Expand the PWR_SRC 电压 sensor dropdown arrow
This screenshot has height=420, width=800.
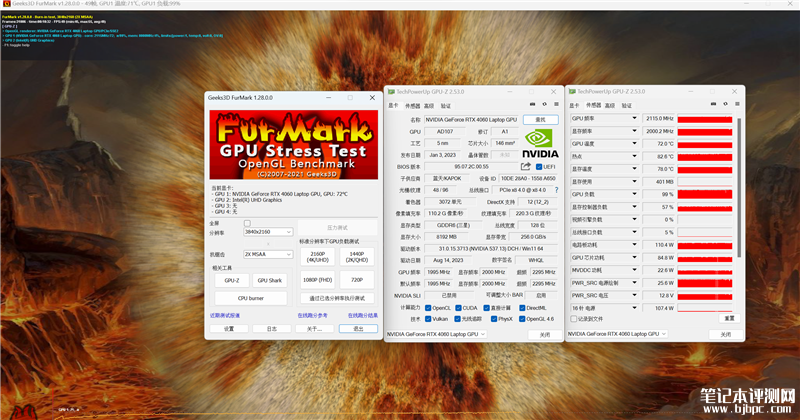click(634, 295)
